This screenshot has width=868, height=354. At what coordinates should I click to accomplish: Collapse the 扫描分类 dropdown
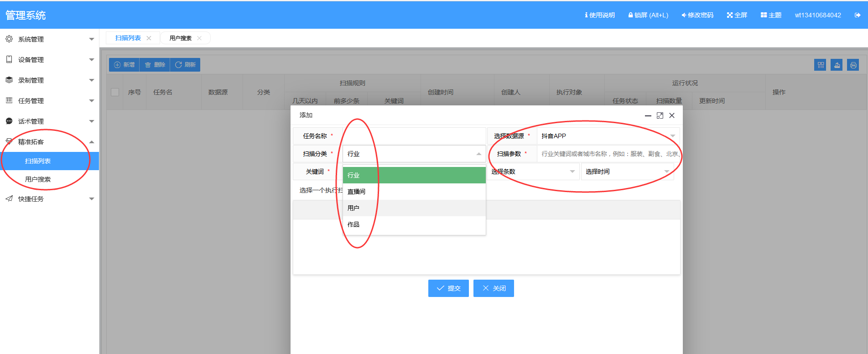tap(414, 154)
